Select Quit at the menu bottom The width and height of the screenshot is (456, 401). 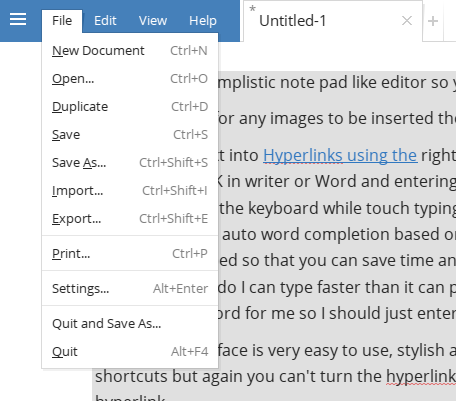(x=130, y=352)
